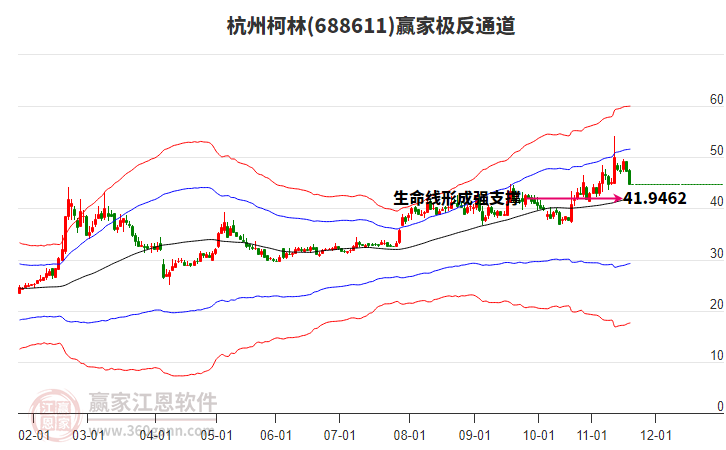Screen dimensions: 726x450
Task: Click the 02-01 date axis label
Action: (x=34, y=436)
